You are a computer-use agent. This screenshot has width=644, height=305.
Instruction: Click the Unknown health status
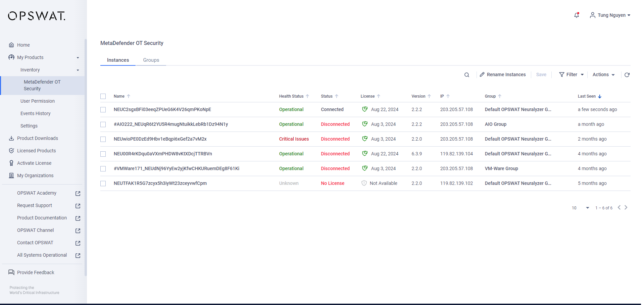289,183
